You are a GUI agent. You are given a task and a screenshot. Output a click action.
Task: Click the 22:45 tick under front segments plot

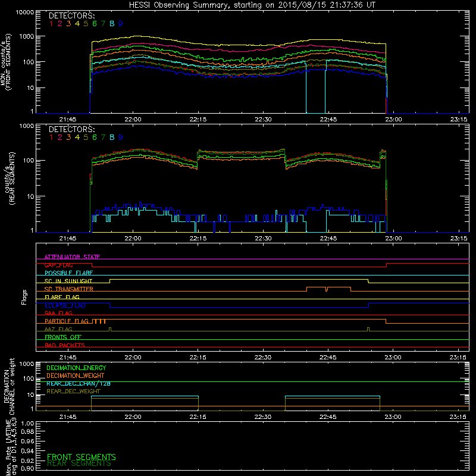click(328, 120)
